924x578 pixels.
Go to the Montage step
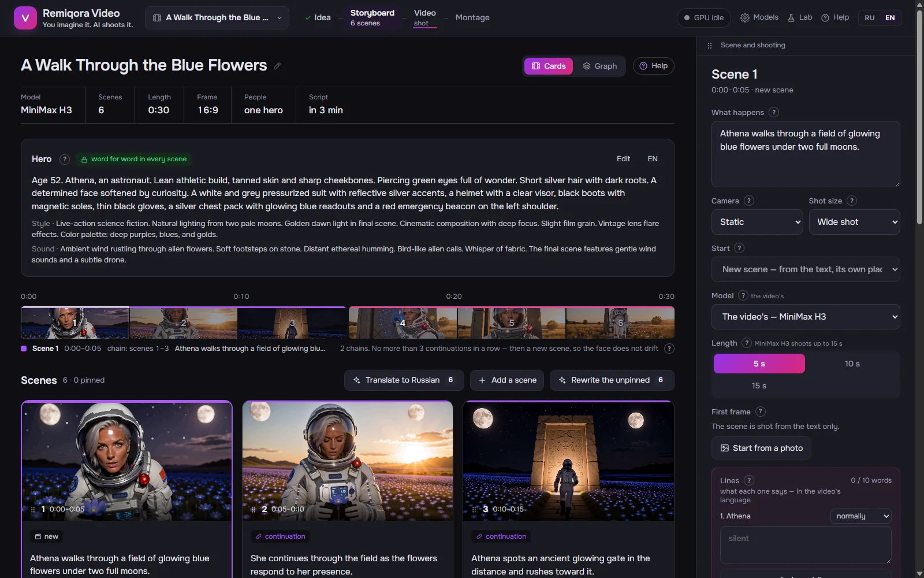pyautogui.click(x=472, y=17)
